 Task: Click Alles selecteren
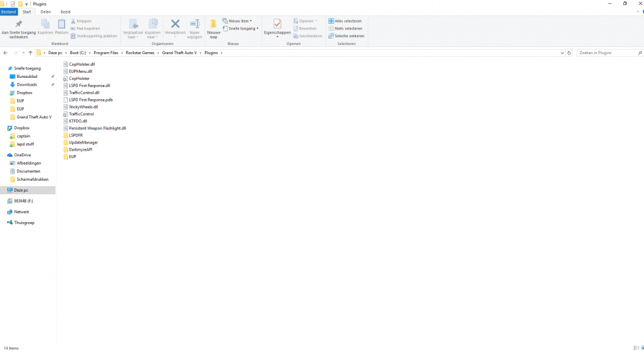(x=345, y=21)
